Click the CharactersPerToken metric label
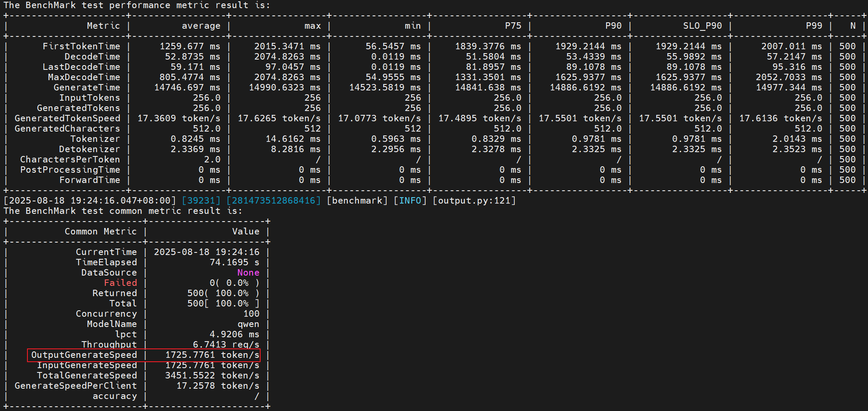The width and height of the screenshot is (868, 411). (x=70, y=159)
